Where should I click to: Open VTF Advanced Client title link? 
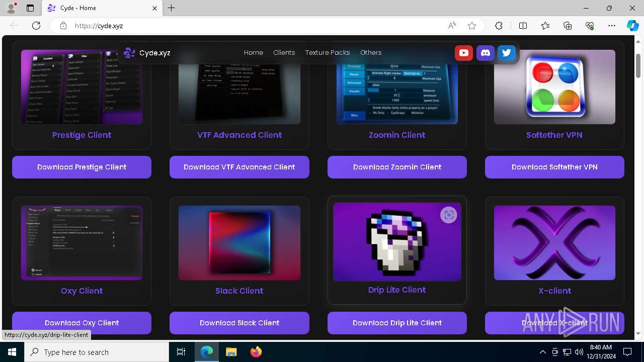pyautogui.click(x=239, y=135)
